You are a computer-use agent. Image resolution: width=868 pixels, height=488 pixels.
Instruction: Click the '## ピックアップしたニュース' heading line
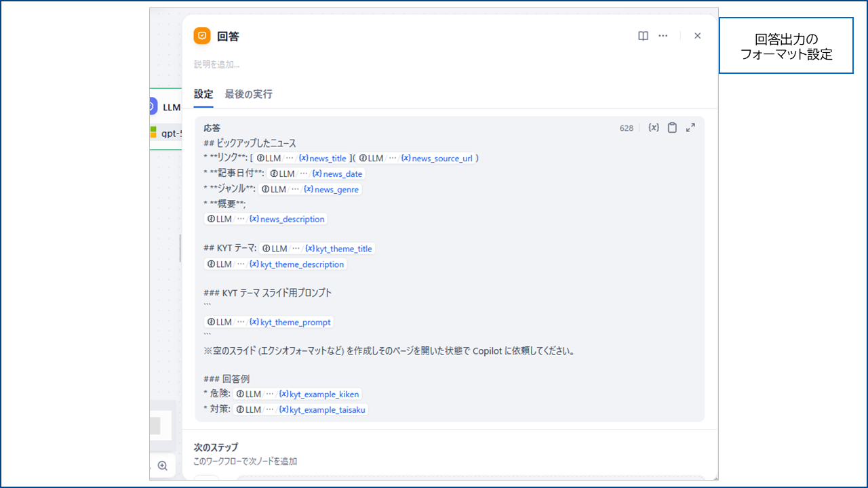pos(250,143)
